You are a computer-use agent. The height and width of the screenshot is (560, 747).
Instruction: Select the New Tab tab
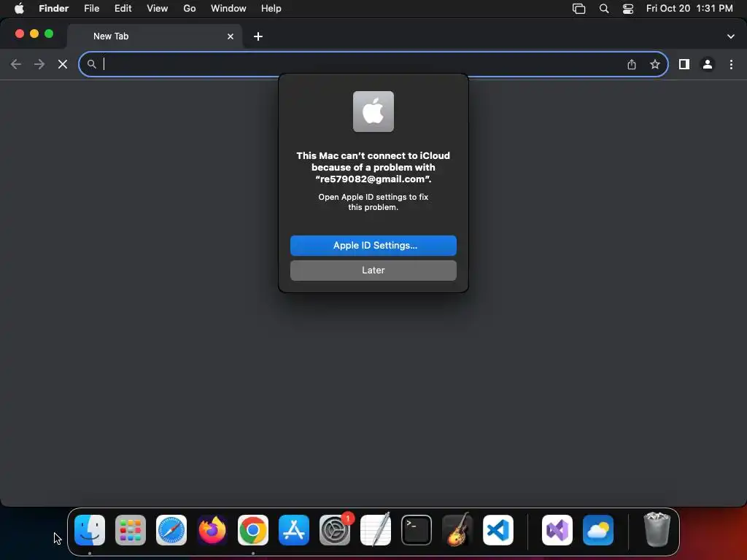155,36
